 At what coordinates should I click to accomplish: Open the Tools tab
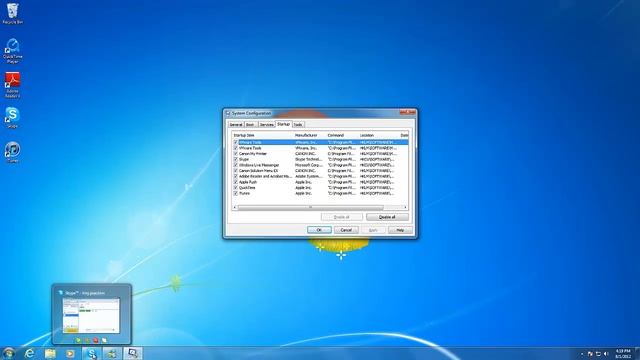click(298, 124)
